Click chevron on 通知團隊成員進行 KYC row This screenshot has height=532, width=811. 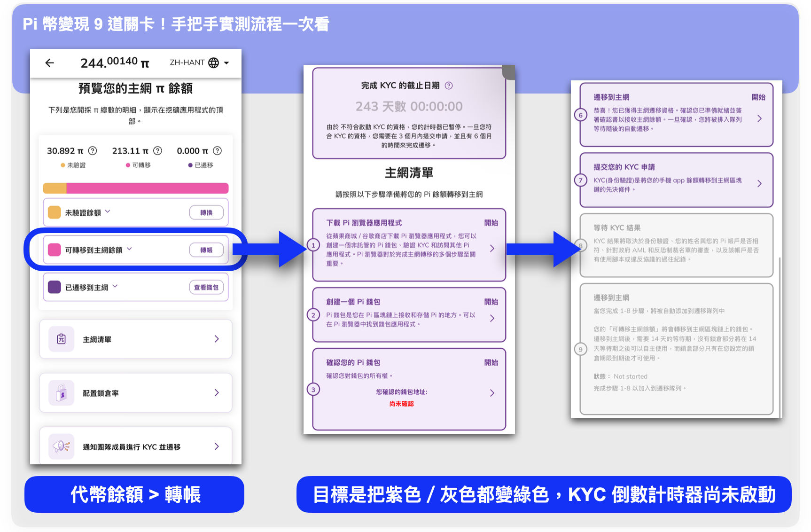[217, 446]
